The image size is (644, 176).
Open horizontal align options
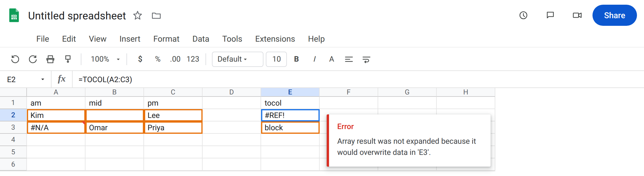tap(349, 60)
